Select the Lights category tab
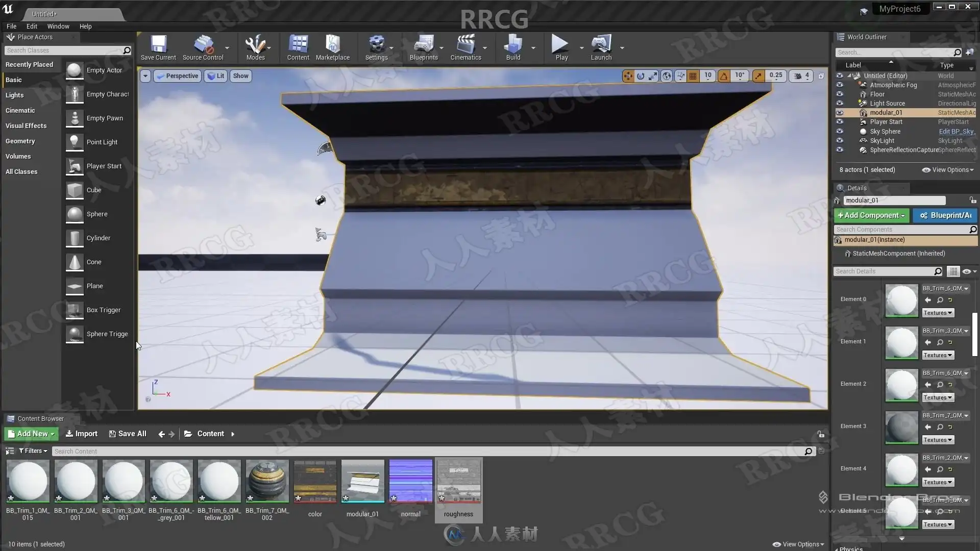 coord(15,95)
